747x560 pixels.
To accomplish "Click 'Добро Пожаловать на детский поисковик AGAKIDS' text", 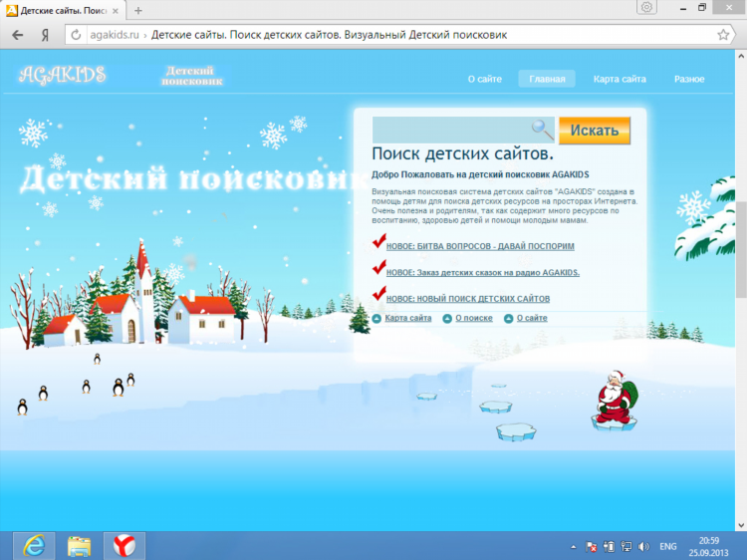I will [x=480, y=174].
